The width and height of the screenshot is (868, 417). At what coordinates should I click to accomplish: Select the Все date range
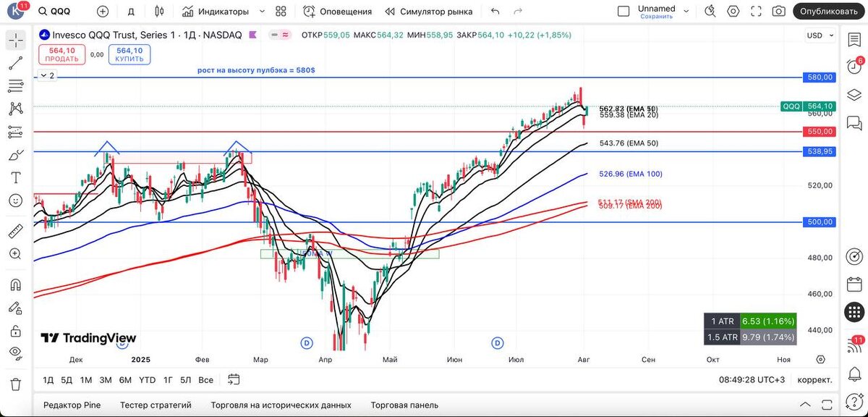(x=205, y=379)
